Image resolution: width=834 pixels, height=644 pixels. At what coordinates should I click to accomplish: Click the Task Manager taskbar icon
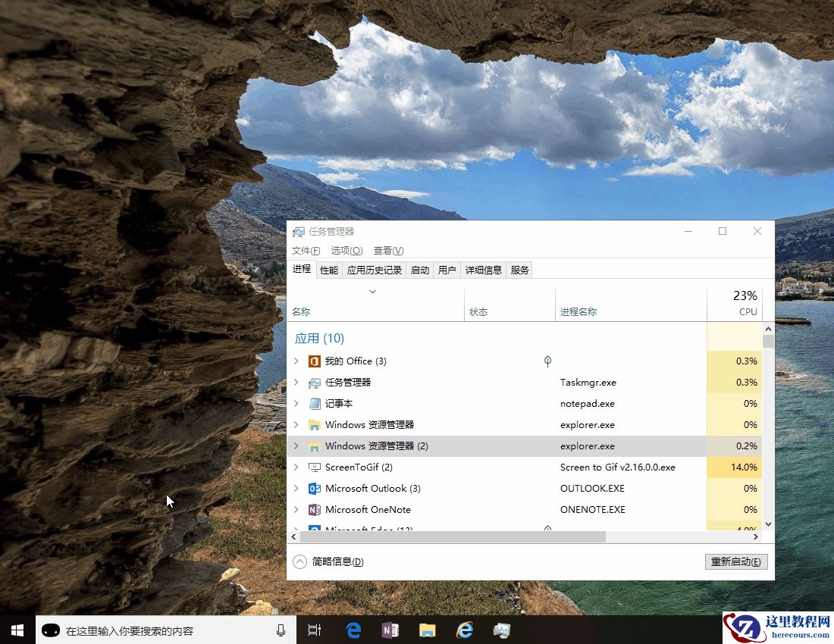pos(502,630)
